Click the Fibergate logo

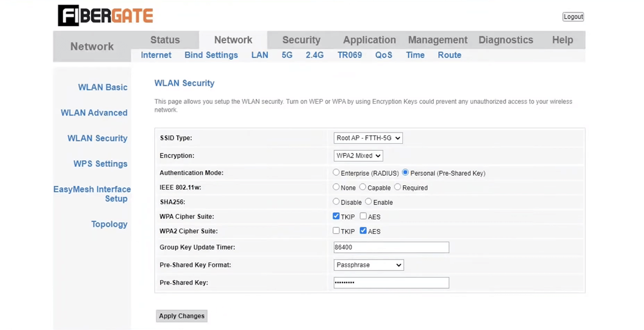point(105,16)
